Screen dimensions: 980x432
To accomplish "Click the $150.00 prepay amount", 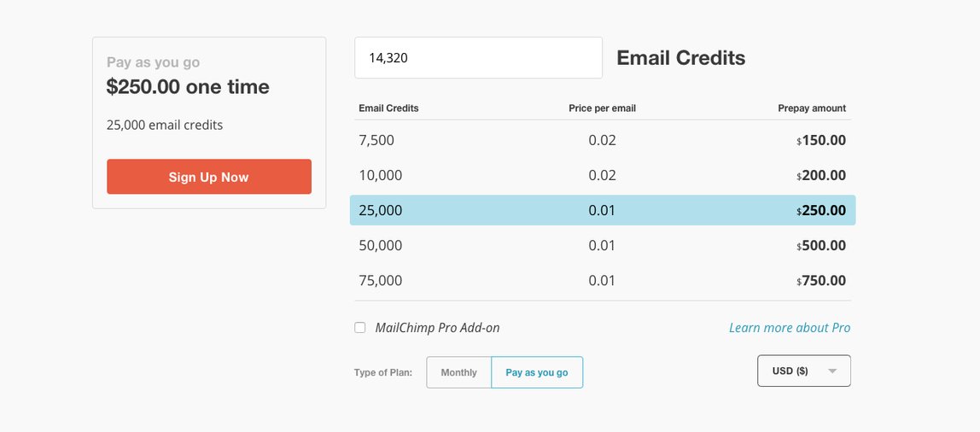I will point(821,140).
